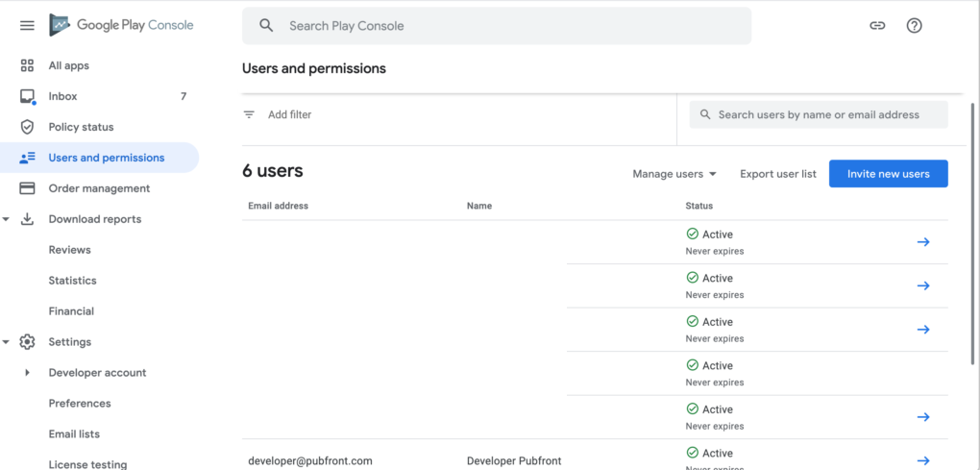
Task: Open the Manage users dropdown
Action: [x=674, y=174]
